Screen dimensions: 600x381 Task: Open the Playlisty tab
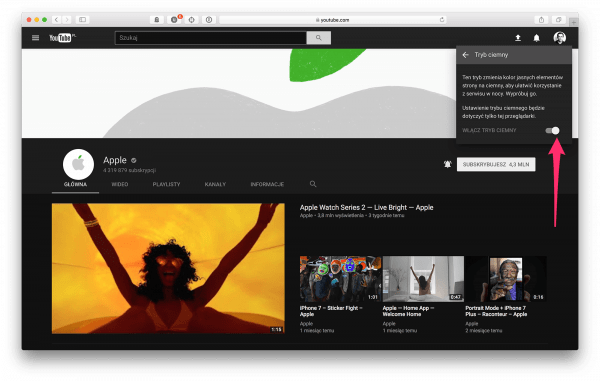coord(166,184)
